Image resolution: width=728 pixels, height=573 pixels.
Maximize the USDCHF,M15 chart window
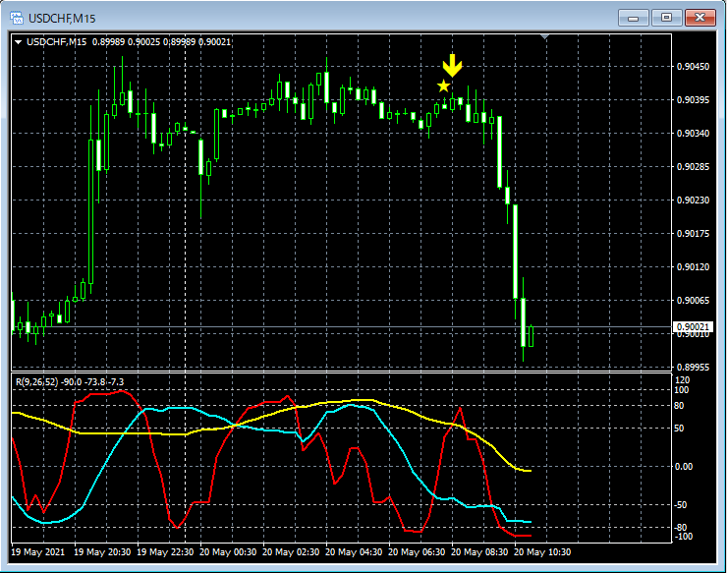tap(666, 18)
